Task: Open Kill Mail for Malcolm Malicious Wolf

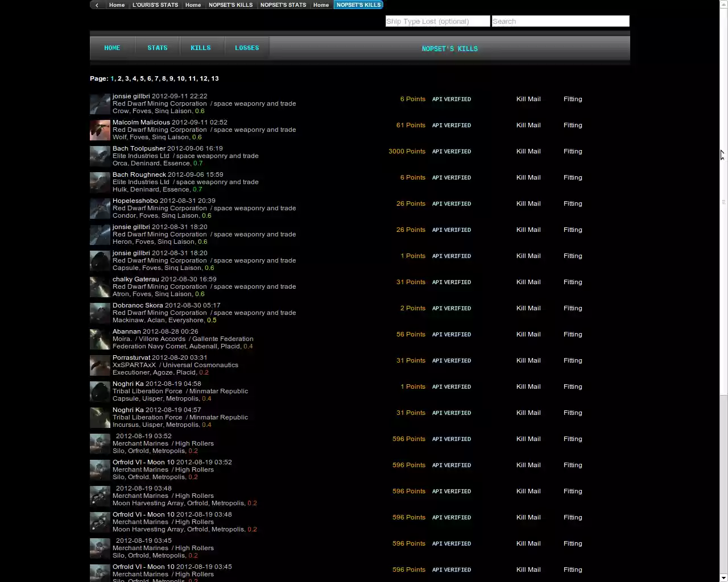Action: (x=528, y=125)
